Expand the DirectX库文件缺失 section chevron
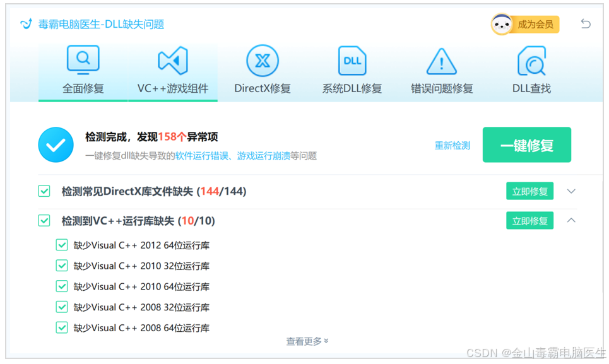The image size is (609, 364). tap(571, 191)
